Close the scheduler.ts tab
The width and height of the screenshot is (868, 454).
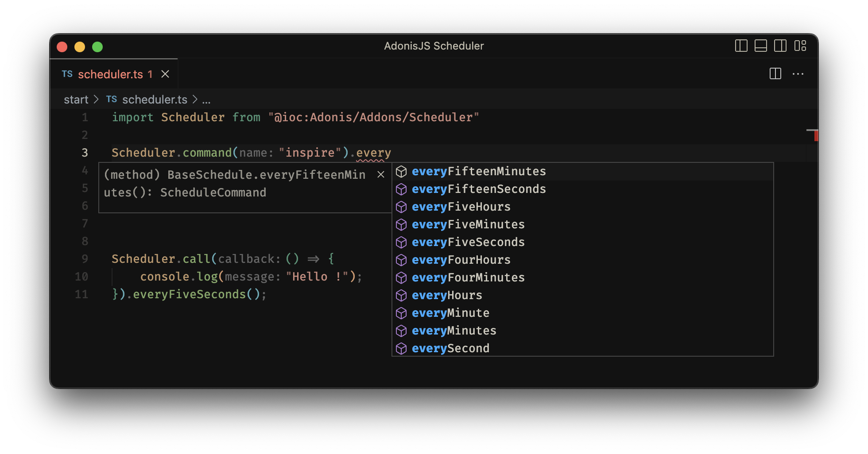tap(165, 74)
